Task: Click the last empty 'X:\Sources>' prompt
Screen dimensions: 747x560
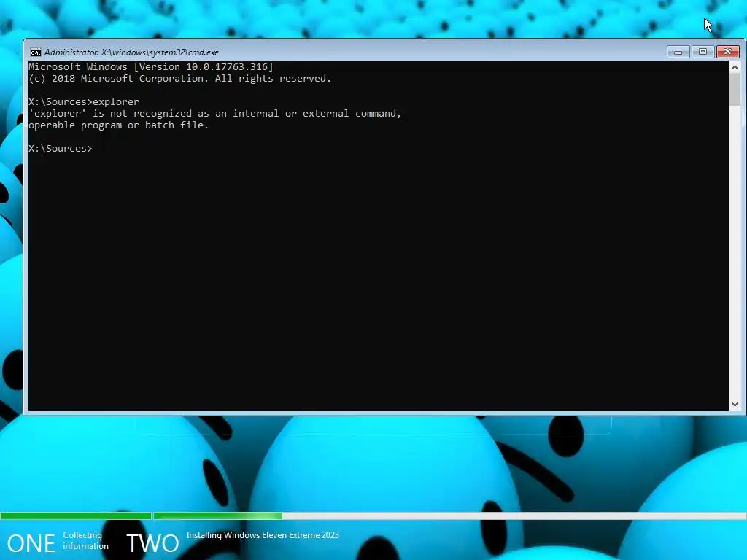Action: tap(61, 149)
